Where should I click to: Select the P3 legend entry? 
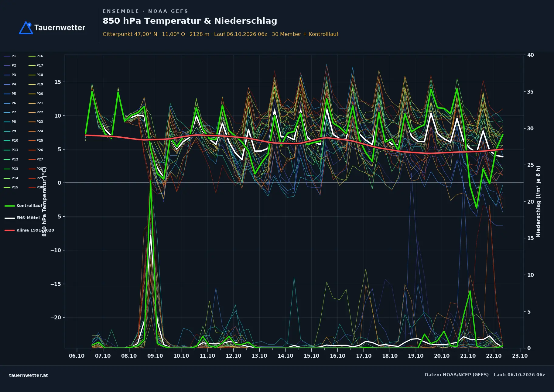tap(10, 75)
